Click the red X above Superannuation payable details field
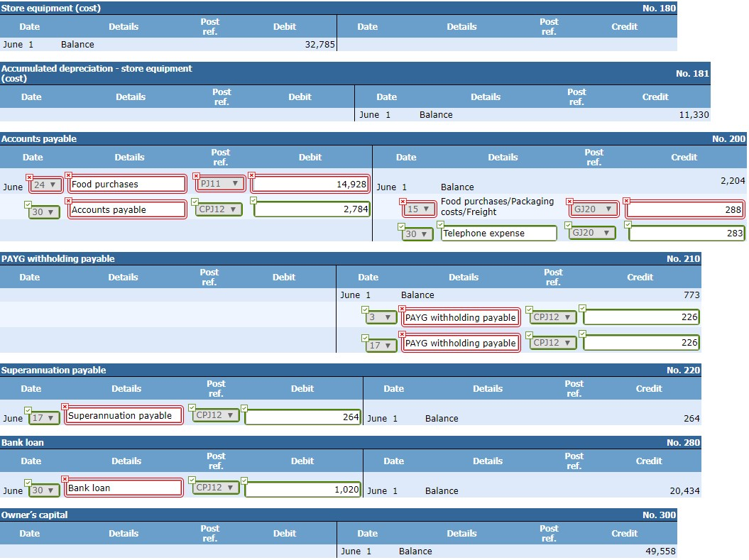The height and width of the screenshot is (560, 749). pyautogui.click(x=65, y=407)
